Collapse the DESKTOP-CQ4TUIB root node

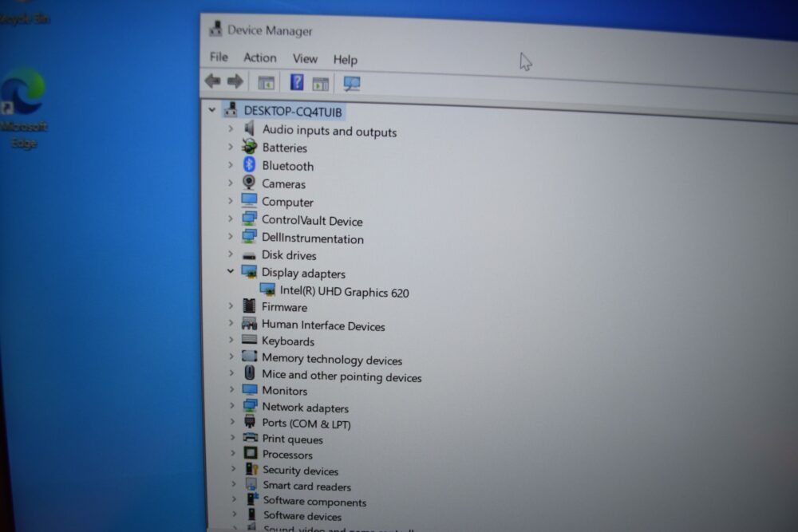tap(212, 109)
